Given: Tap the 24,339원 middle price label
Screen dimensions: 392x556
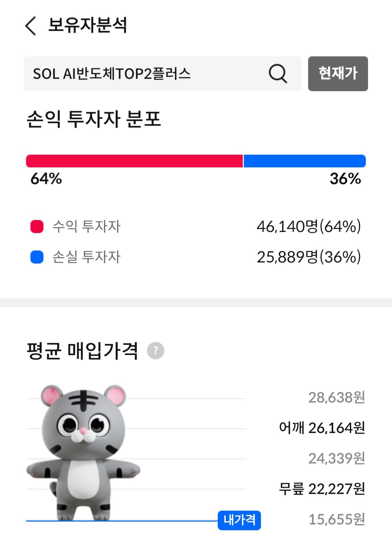Looking at the screenshot, I should click(x=336, y=458).
